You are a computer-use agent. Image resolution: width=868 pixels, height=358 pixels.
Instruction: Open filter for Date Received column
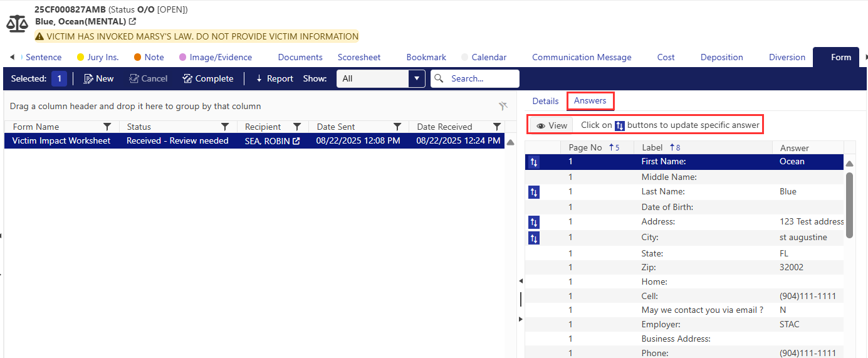tap(497, 127)
